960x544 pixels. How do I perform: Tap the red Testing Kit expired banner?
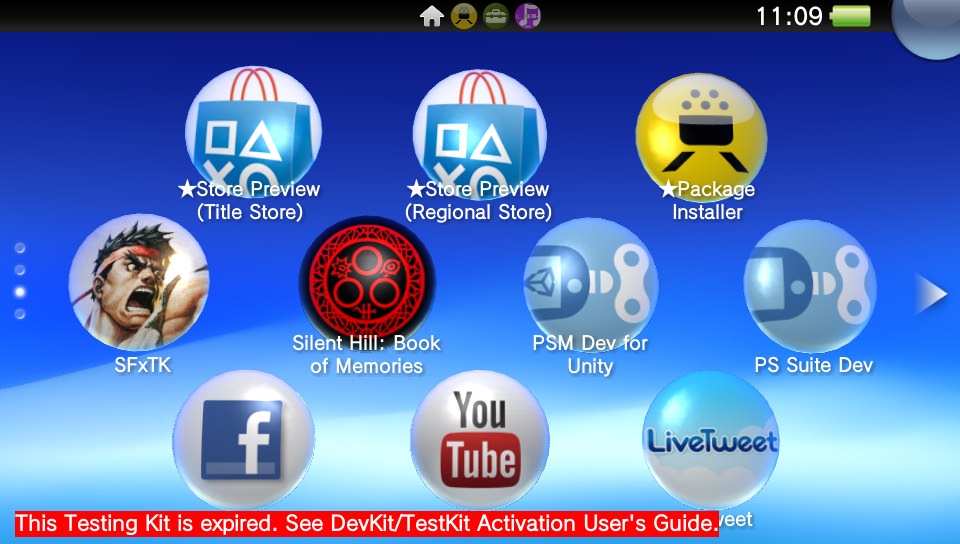pos(366,524)
